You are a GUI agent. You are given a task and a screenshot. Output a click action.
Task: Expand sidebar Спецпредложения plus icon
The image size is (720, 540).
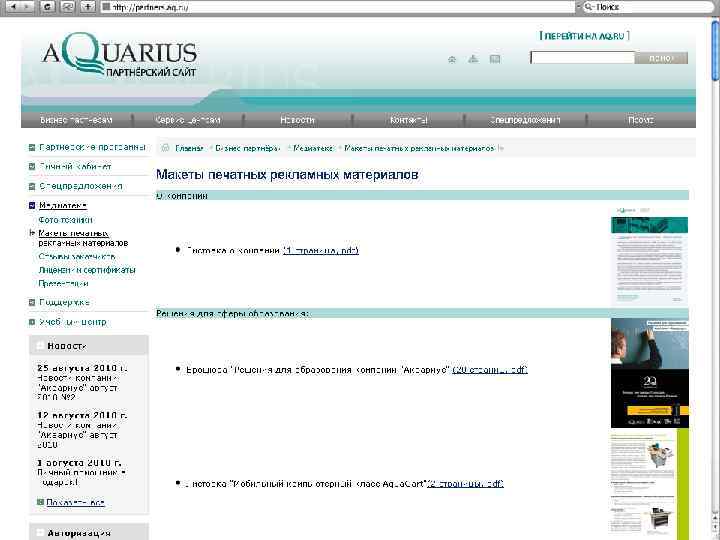(x=32, y=186)
